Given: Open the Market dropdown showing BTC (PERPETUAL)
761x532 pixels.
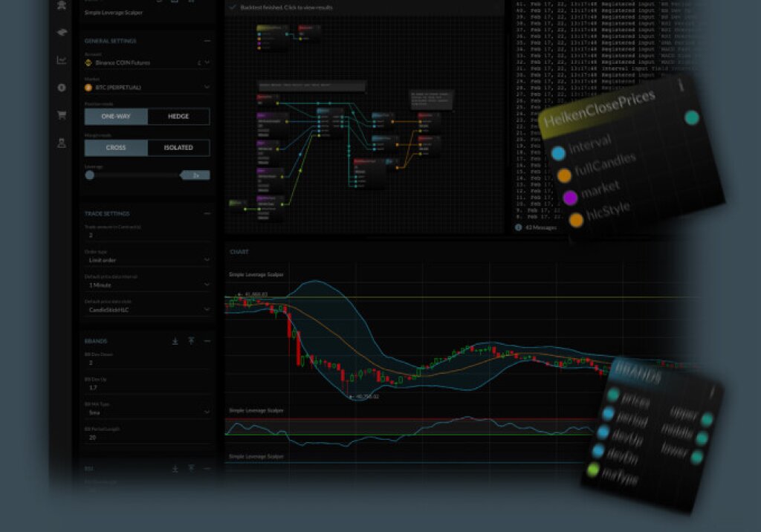Looking at the screenshot, I should (x=146, y=88).
